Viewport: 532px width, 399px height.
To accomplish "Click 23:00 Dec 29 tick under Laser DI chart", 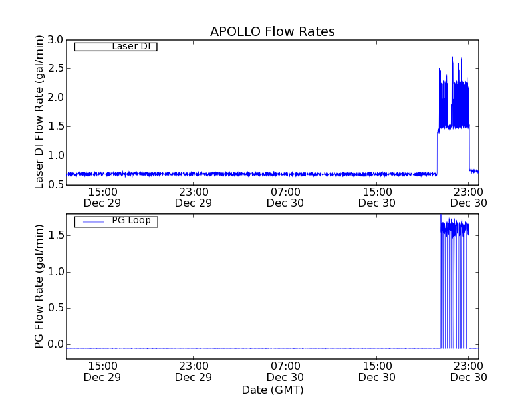I will point(194,197).
